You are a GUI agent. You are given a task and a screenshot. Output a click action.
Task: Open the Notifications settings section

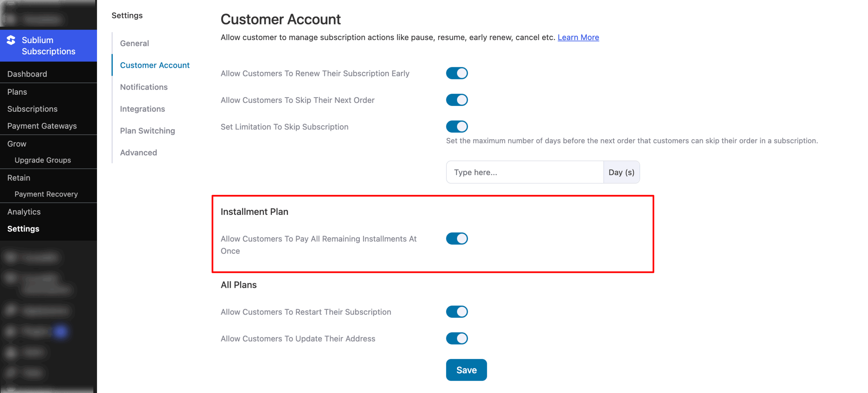tap(144, 87)
